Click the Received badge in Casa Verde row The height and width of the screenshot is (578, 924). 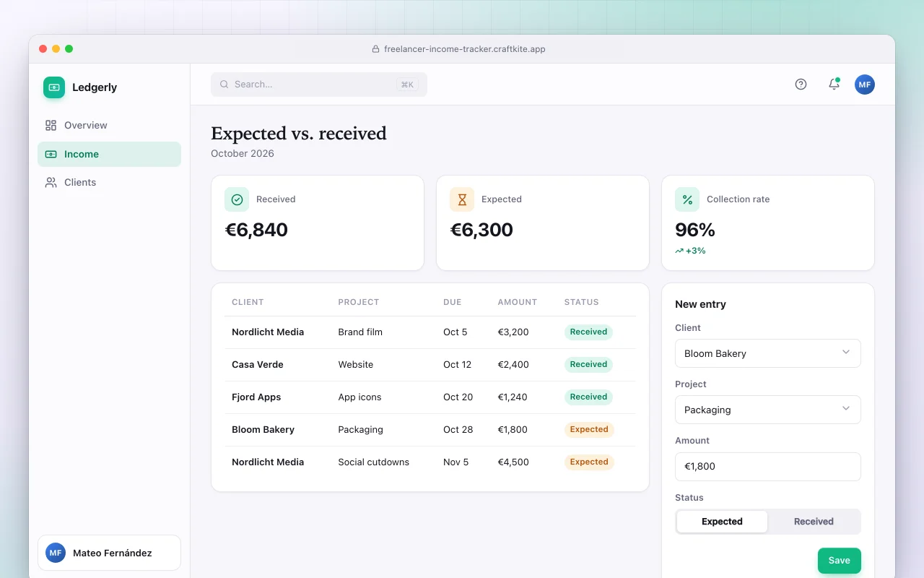(588, 365)
